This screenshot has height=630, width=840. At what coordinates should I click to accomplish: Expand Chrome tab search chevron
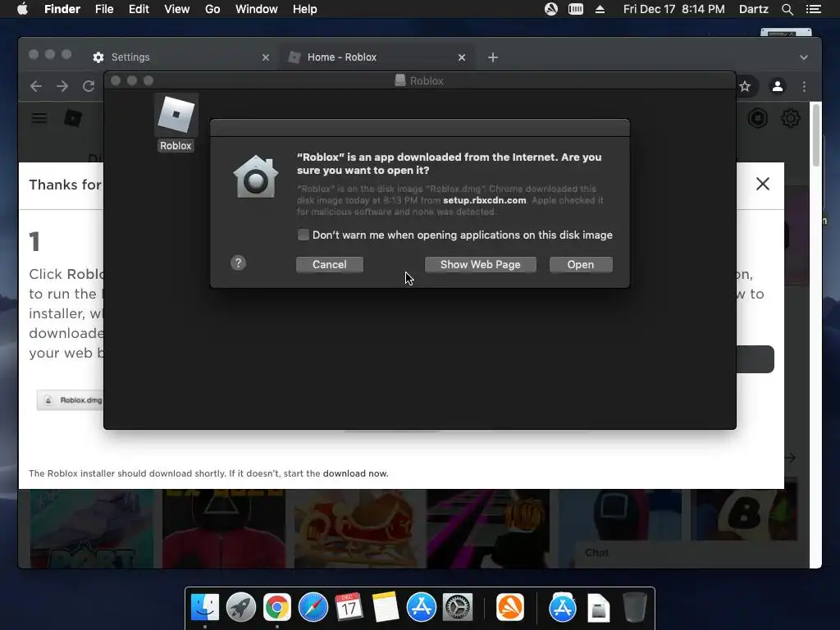tap(804, 57)
